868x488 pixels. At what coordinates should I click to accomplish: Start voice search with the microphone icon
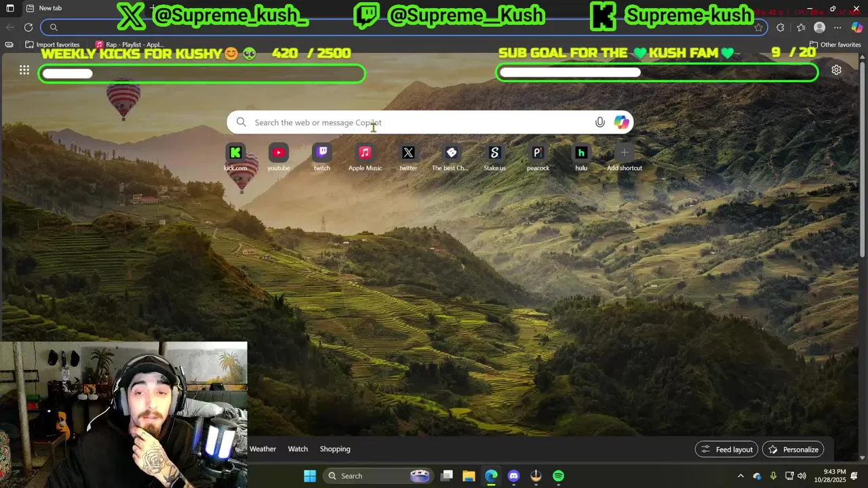pyautogui.click(x=599, y=123)
